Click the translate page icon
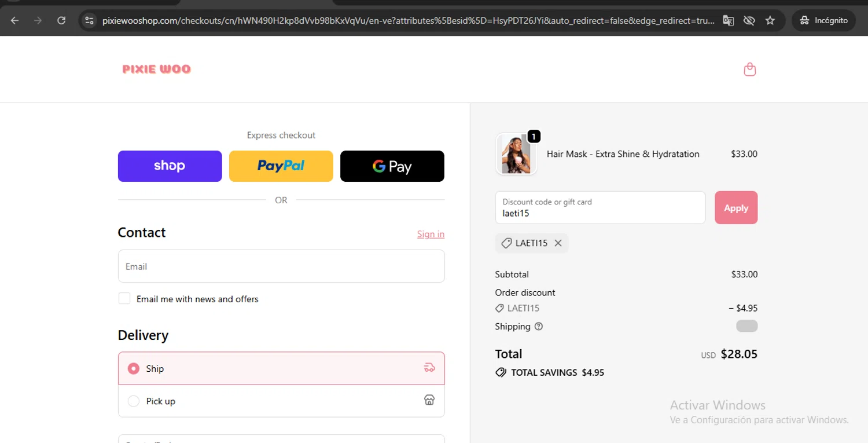The width and height of the screenshot is (868, 443). [729, 20]
